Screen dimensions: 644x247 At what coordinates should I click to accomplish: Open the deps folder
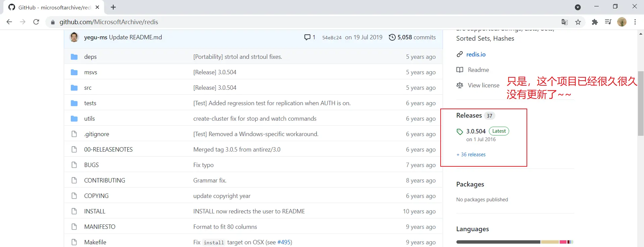coord(90,57)
